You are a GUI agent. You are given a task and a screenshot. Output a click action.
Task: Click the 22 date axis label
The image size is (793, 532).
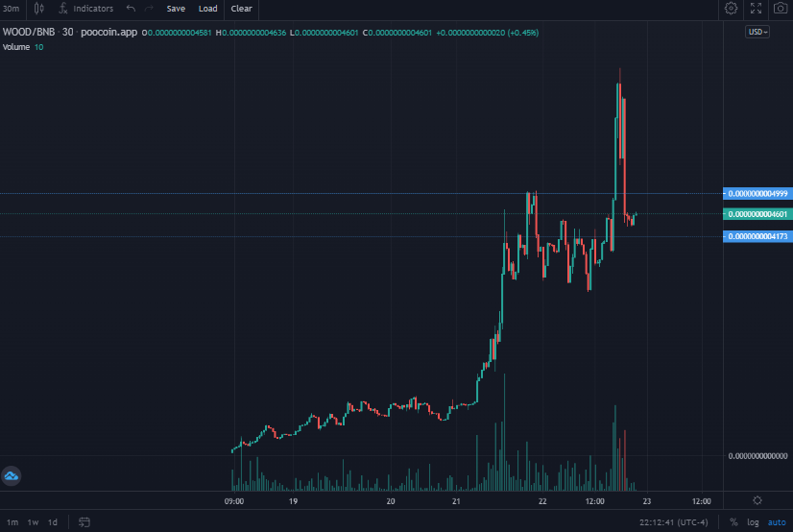pyautogui.click(x=542, y=501)
